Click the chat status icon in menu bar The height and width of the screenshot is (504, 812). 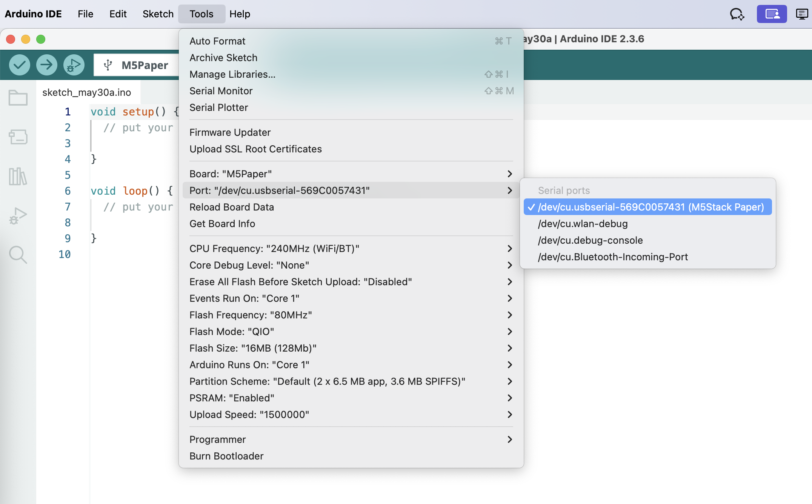coord(737,14)
